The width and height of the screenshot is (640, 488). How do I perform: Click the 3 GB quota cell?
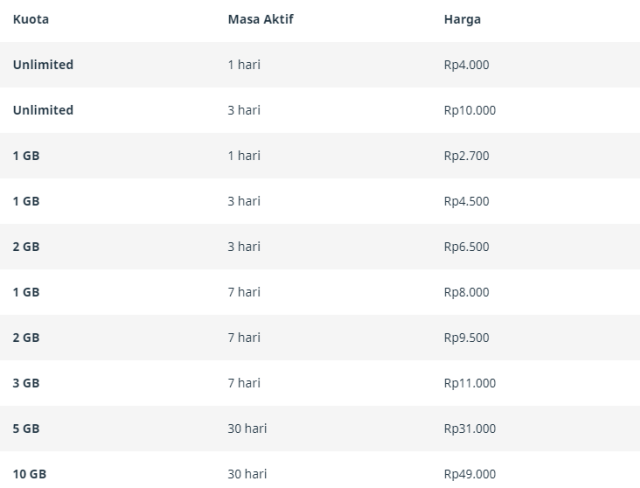point(26,383)
